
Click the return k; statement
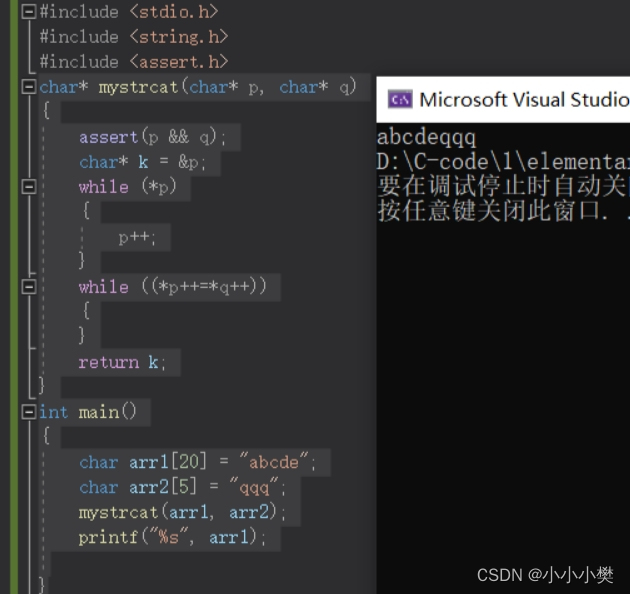coord(122,363)
